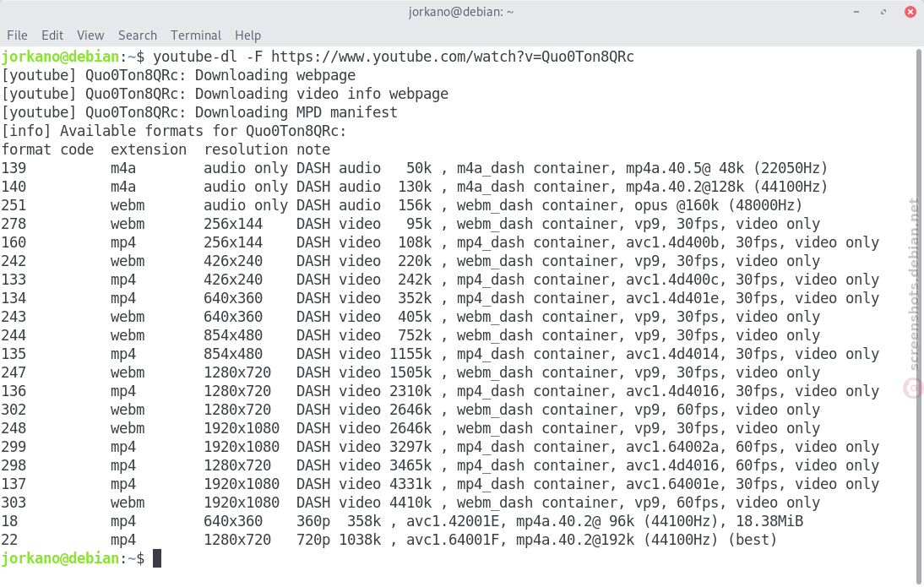
Task: Click the cursor at the bottom prompt
Action: 157,558
